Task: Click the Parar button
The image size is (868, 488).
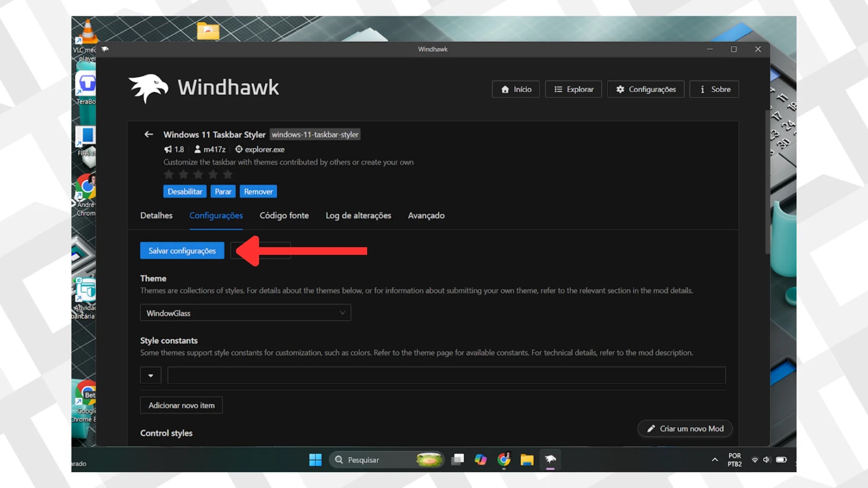Action: pos(223,192)
